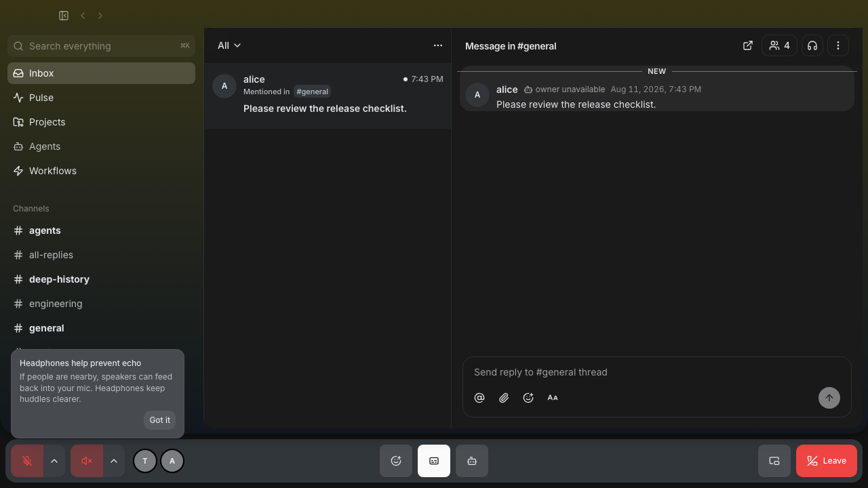Viewport: 868px width, 488px height.
Task: Click participant T avatar in huddle
Action: [145, 461]
